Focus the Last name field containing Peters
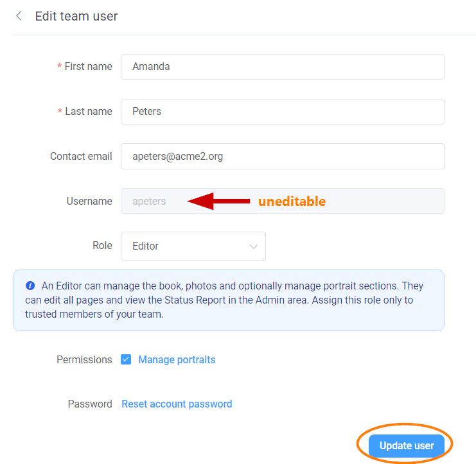 point(283,112)
